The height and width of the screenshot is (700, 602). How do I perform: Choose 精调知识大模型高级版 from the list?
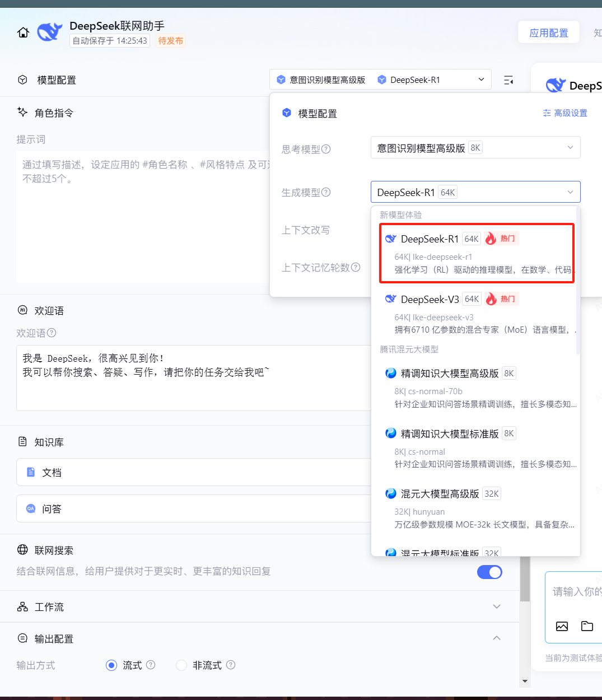click(x=476, y=388)
